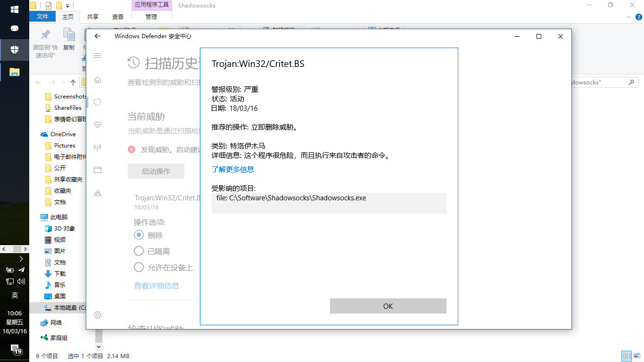Select the ShareFiles folder in navigation tree
This screenshot has height=362, width=644.
63,107
